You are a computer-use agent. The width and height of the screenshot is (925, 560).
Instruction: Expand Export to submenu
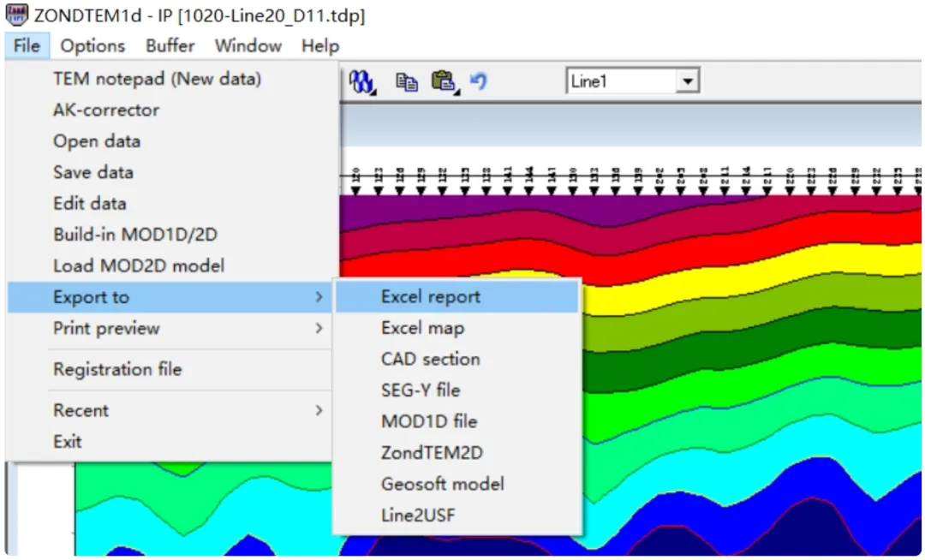tap(170, 297)
